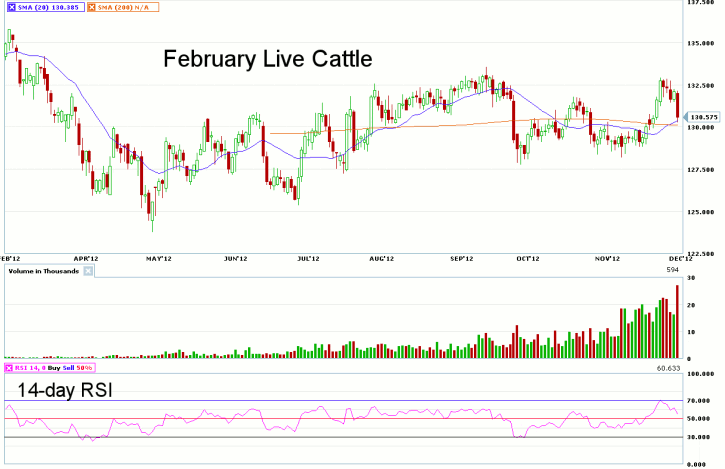Click the tallest red volume bar
725x469 pixels.
pyautogui.click(x=677, y=321)
